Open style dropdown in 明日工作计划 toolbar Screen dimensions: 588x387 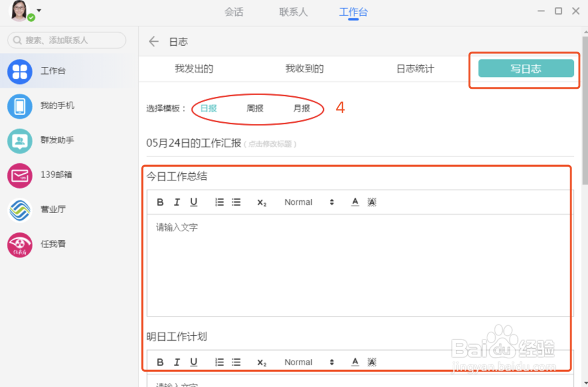(x=307, y=362)
